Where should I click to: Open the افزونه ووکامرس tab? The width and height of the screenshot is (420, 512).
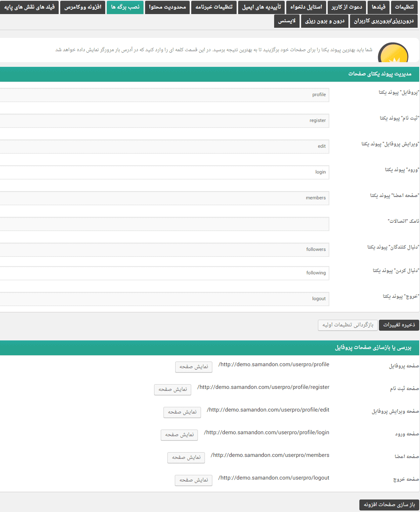(83, 7)
